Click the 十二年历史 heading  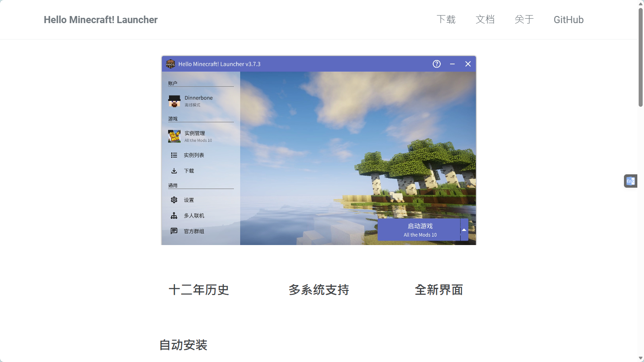coord(199,290)
